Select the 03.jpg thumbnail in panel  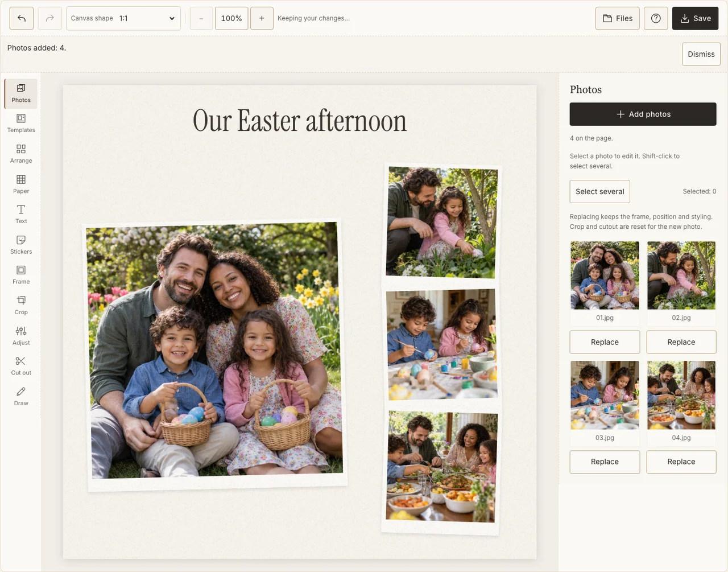pos(605,395)
